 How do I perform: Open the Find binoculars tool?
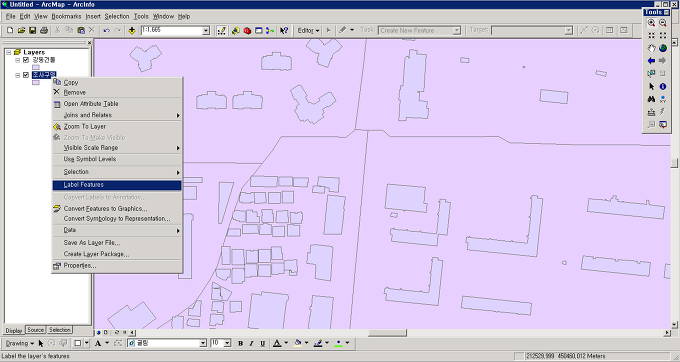(x=651, y=99)
